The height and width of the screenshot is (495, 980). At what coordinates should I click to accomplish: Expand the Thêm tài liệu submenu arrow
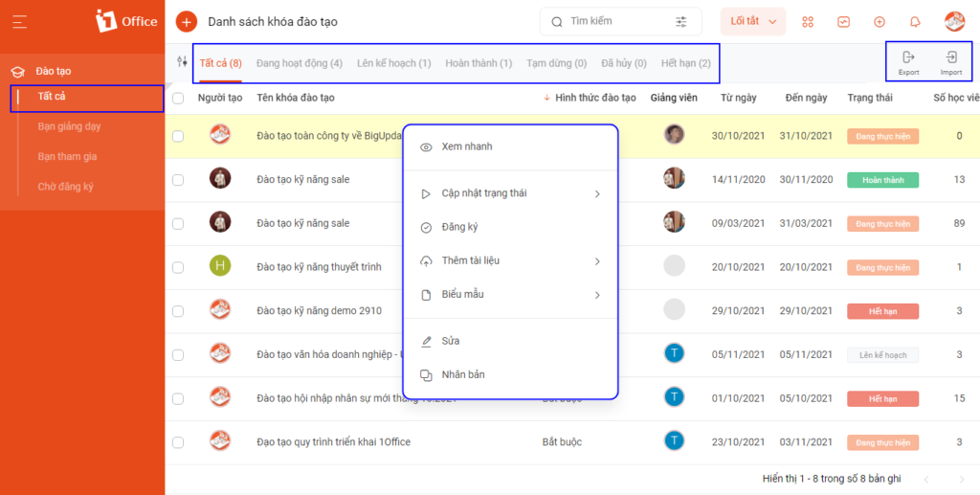[597, 261]
